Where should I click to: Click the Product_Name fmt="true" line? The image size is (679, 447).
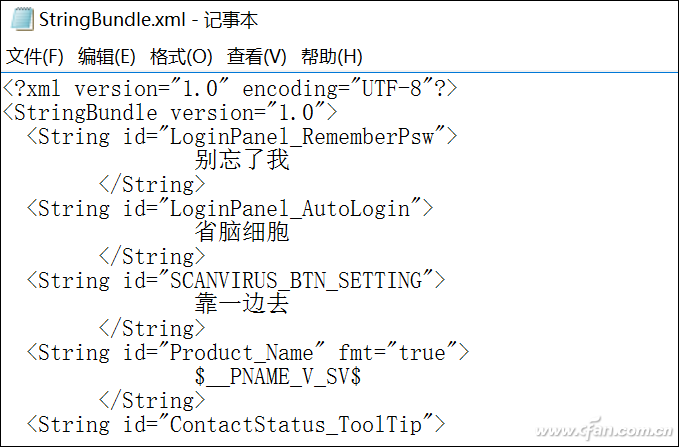tap(248, 352)
